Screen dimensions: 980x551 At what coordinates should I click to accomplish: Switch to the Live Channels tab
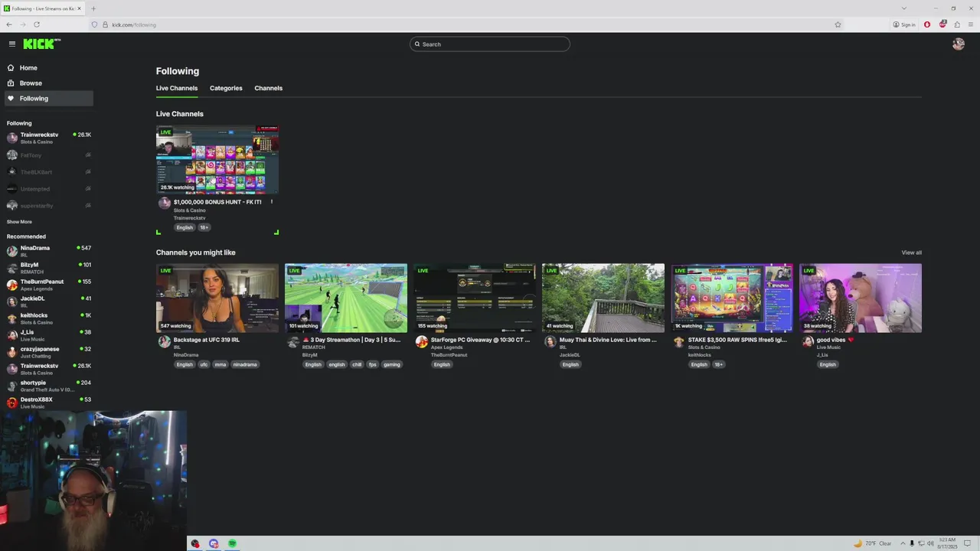pyautogui.click(x=177, y=88)
